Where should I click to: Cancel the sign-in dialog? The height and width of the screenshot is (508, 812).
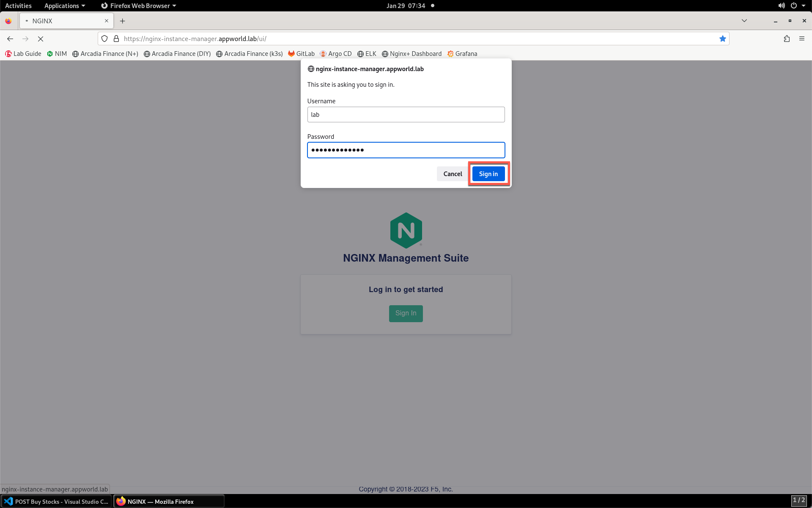coord(453,174)
